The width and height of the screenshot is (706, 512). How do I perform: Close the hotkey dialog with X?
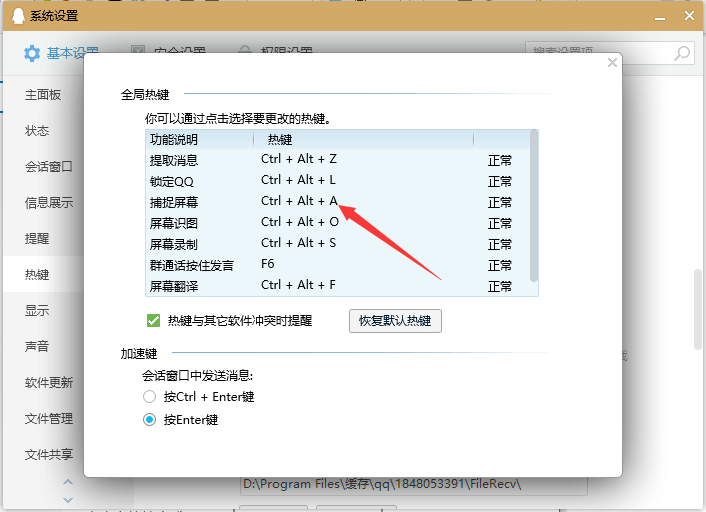pos(612,63)
